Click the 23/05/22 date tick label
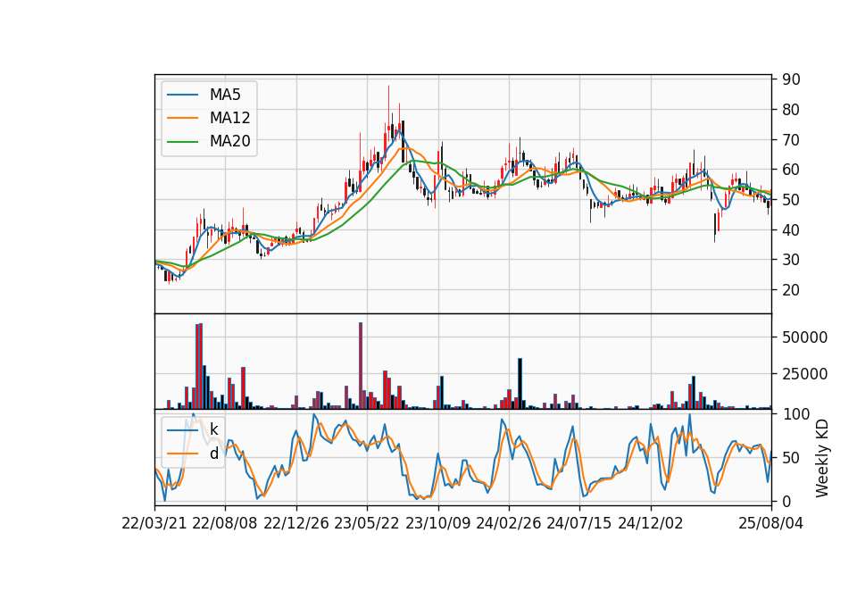 367,523
